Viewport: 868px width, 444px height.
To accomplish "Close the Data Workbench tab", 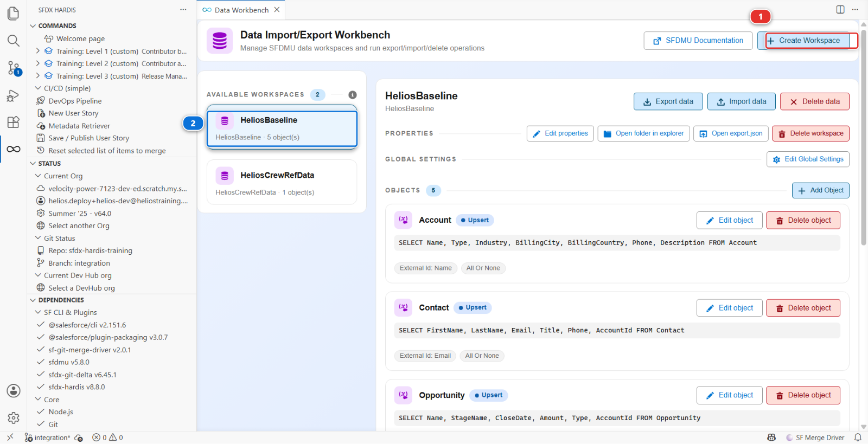I will pos(277,10).
